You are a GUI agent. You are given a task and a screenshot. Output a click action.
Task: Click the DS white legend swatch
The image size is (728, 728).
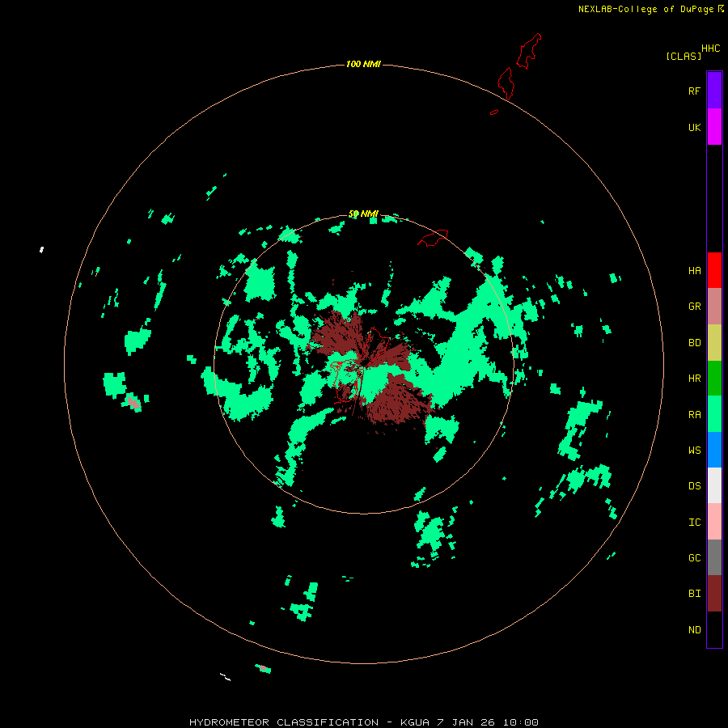click(714, 485)
